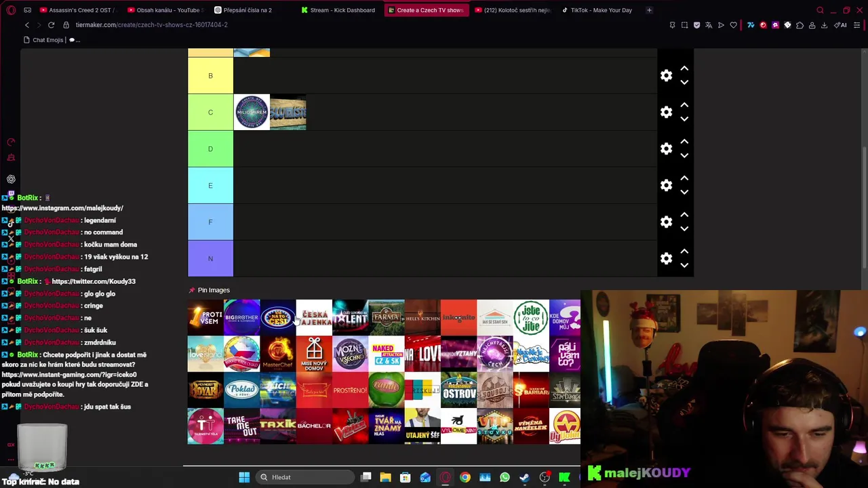Screen dimensions: 868x488
Task: Open the extensions puzzle icon
Action: pos(800,25)
